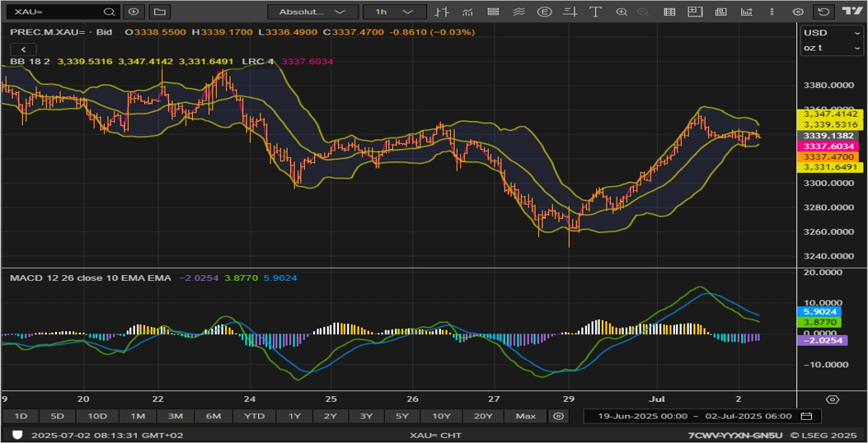This screenshot has width=868, height=443.
Task: Toggle the eye icon on time axis
Action: tap(833, 399)
